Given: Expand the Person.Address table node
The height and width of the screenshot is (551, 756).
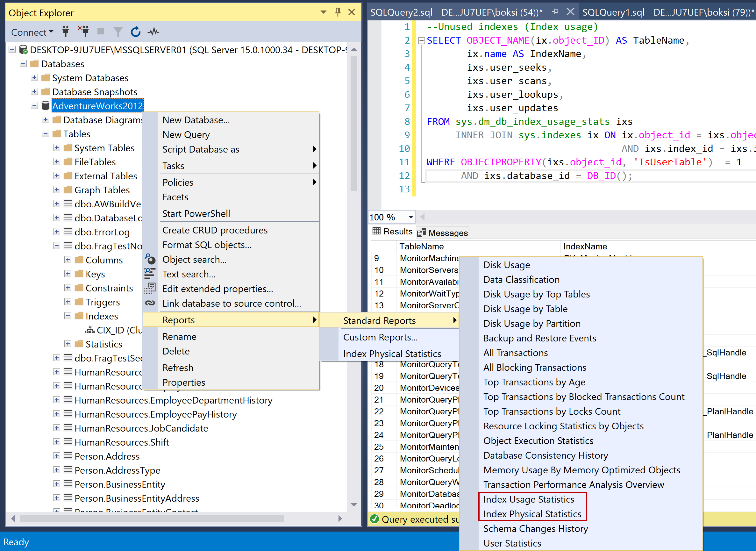Looking at the screenshot, I should tap(57, 456).
